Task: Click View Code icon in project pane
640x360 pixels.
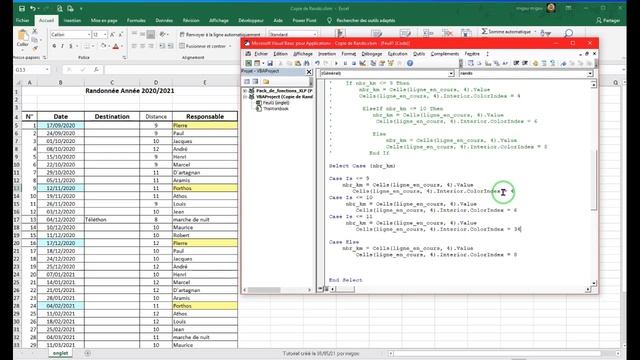Action: (x=247, y=82)
